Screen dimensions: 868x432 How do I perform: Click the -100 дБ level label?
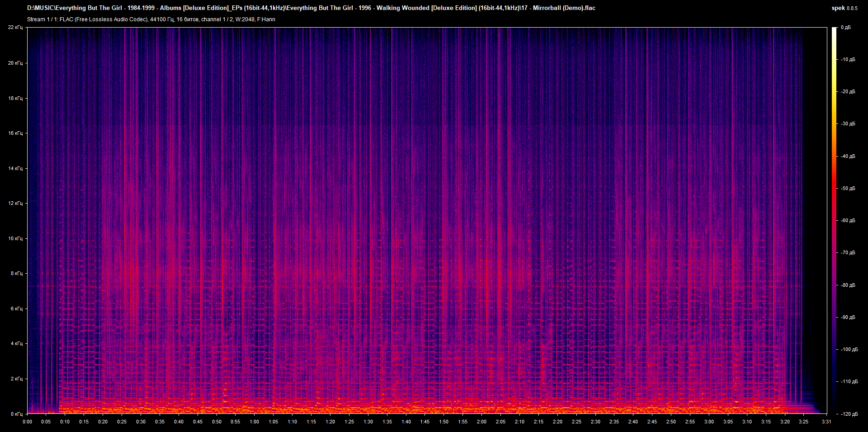(849, 350)
